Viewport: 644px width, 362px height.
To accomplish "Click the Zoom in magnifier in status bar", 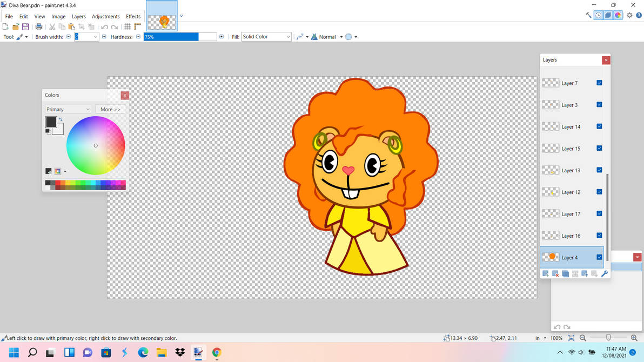I will 634,338.
